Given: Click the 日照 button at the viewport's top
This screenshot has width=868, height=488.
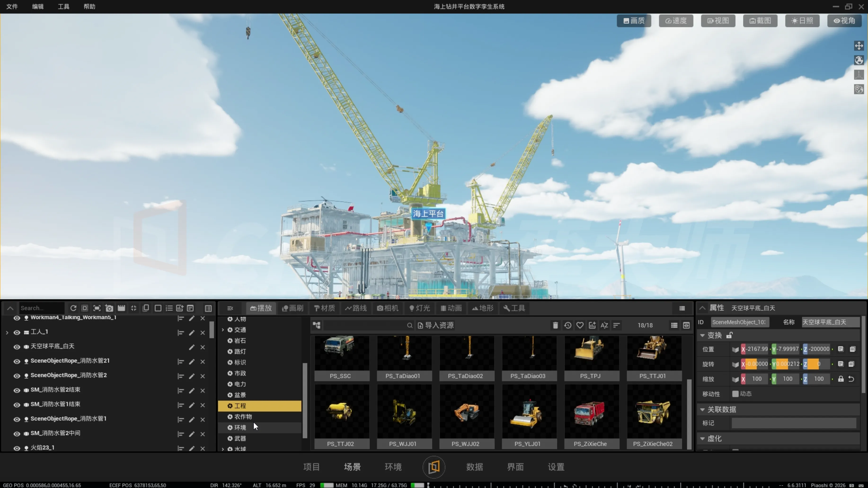Looking at the screenshot, I should 802,21.
